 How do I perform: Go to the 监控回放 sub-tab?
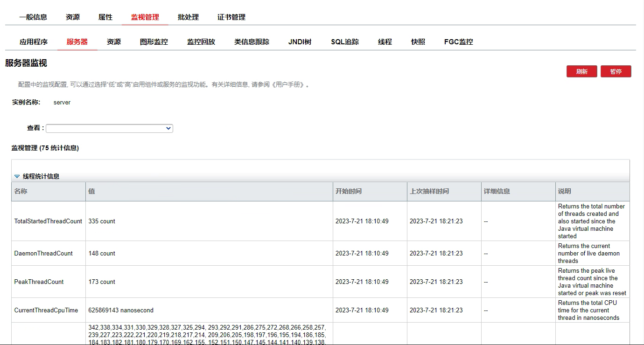coord(201,42)
